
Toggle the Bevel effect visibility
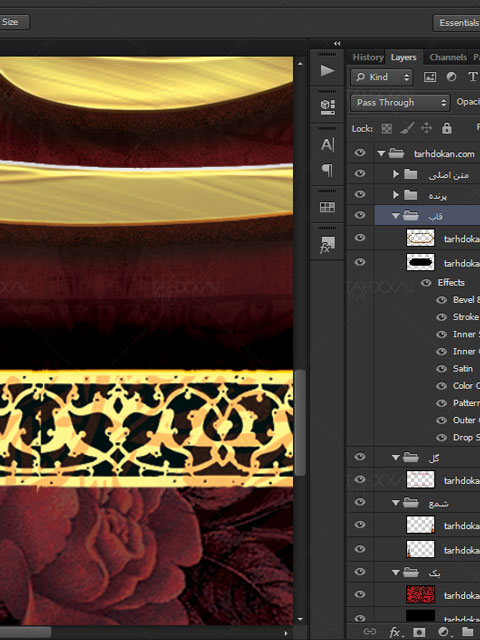(x=441, y=300)
